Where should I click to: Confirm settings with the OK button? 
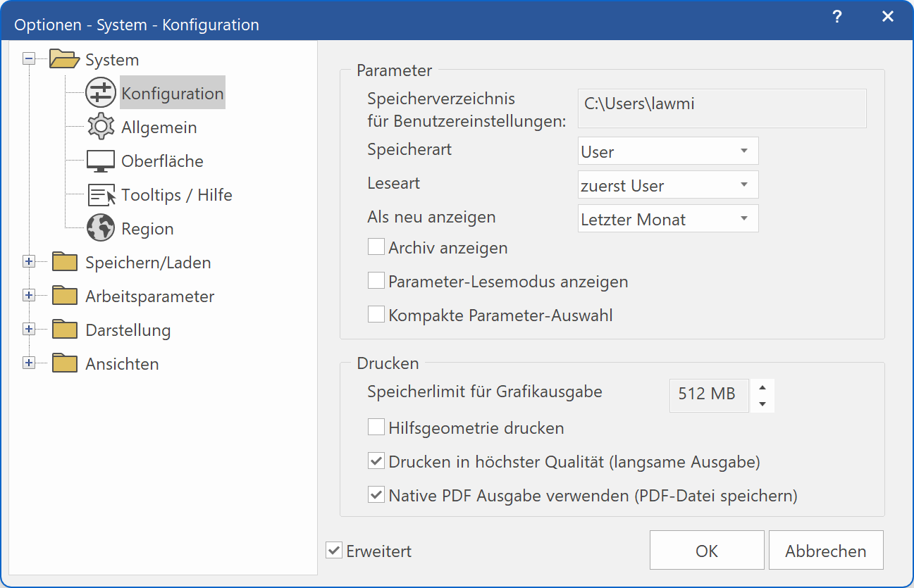(706, 550)
